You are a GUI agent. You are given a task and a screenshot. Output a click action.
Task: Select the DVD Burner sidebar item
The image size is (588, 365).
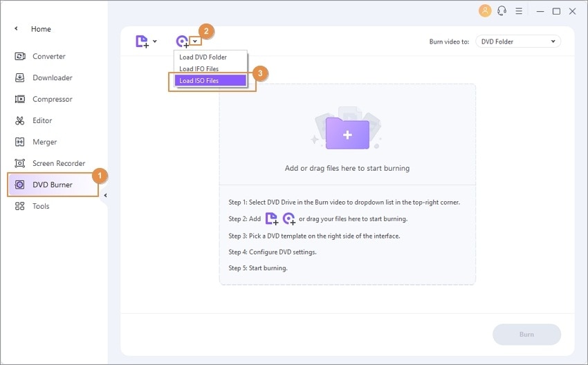(53, 185)
